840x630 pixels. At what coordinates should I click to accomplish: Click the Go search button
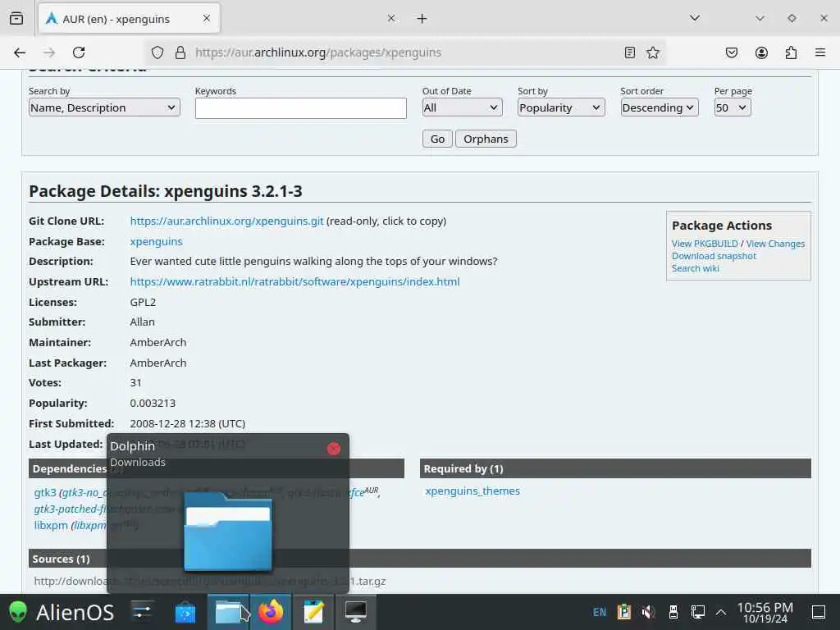click(437, 139)
